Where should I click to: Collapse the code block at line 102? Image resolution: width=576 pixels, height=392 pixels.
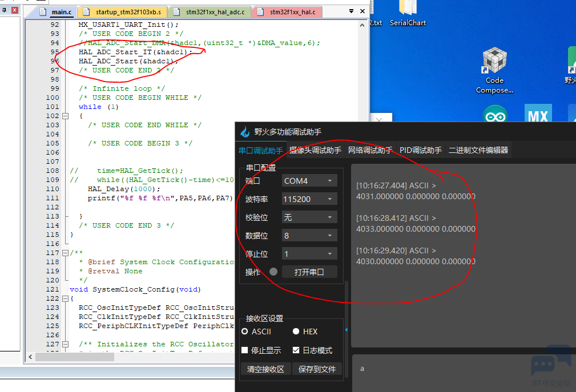click(66, 116)
